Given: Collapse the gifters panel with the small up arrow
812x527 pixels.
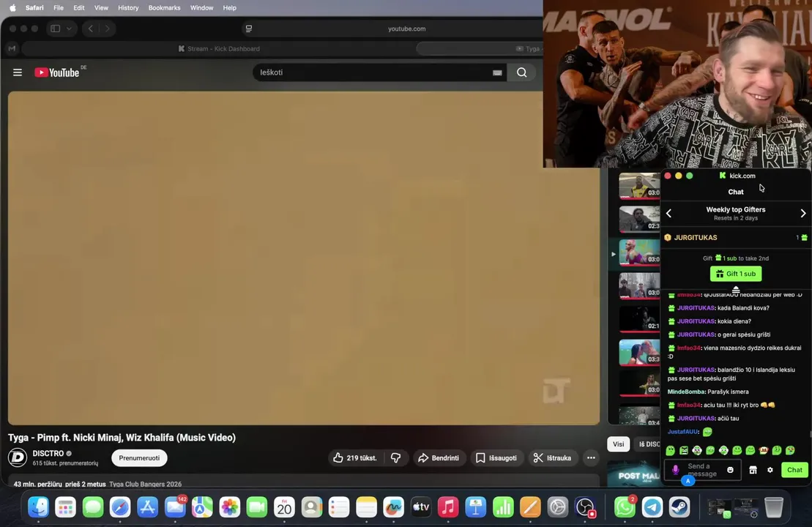Looking at the screenshot, I should (x=736, y=289).
